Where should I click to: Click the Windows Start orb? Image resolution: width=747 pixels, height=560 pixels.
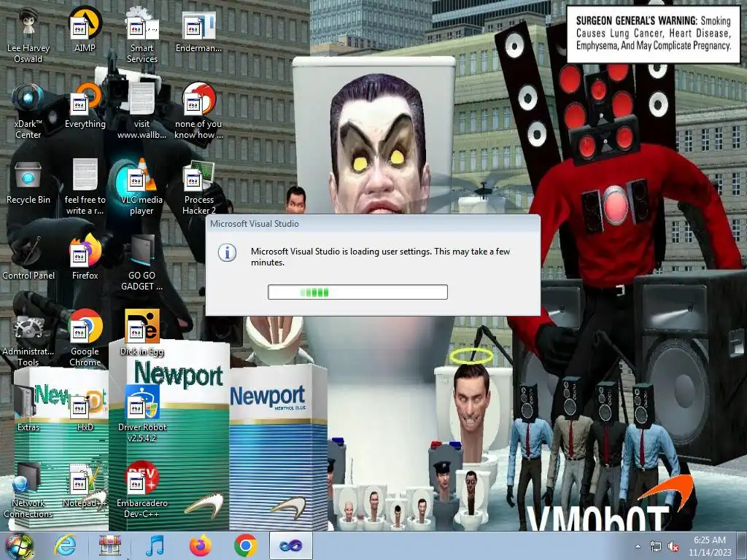point(18,545)
